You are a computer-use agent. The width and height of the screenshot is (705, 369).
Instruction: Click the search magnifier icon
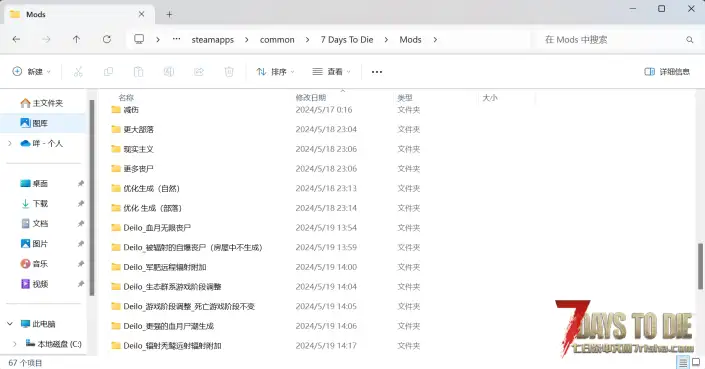pyautogui.click(x=689, y=40)
